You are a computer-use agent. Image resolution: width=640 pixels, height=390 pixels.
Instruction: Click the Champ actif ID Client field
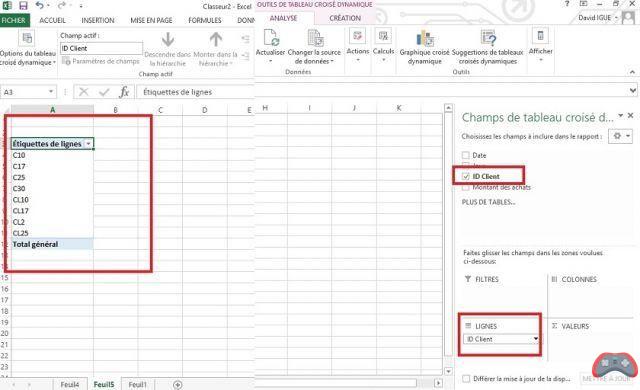[x=101, y=49]
